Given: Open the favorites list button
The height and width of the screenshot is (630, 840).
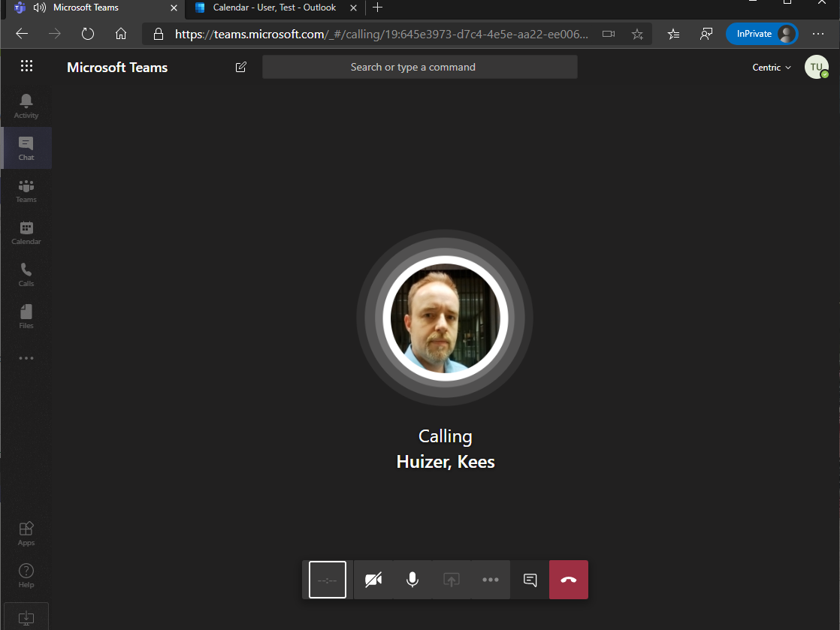Looking at the screenshot, I should (x=673, y=35).
